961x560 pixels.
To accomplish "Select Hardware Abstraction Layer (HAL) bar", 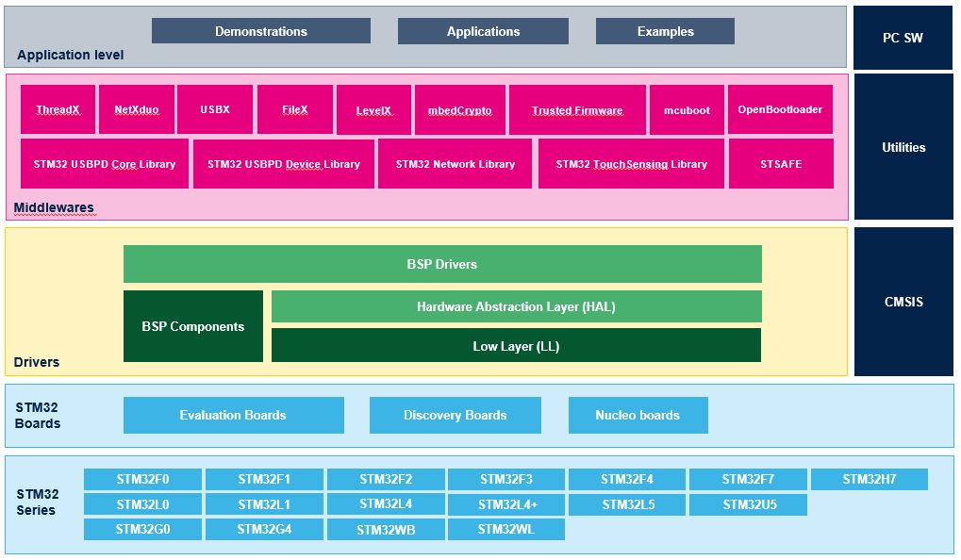I will point(516,306).
